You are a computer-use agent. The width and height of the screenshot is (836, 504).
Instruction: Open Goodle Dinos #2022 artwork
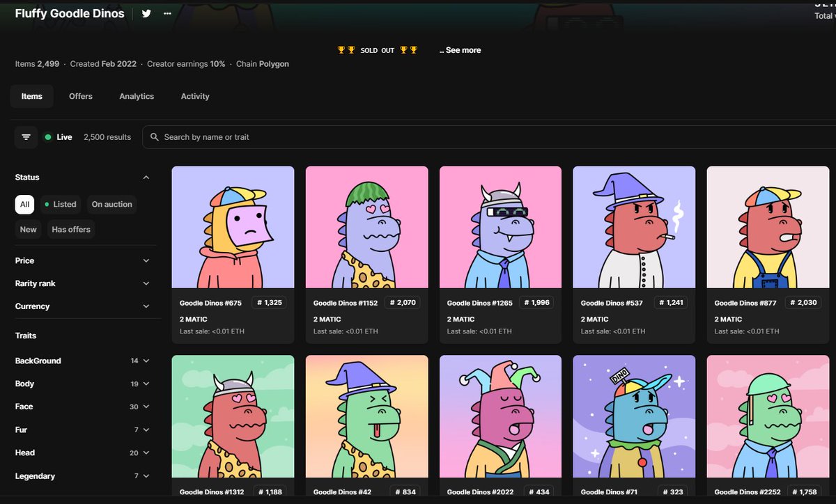coord(500,416)
